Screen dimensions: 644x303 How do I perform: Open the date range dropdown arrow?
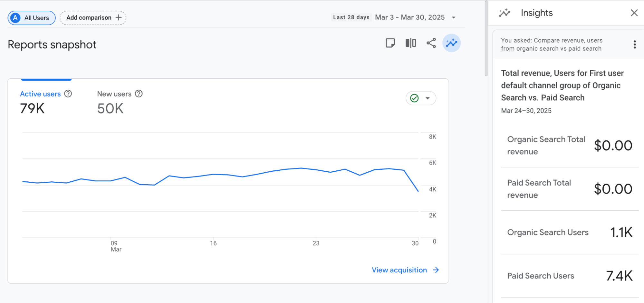tap(454, 17)
